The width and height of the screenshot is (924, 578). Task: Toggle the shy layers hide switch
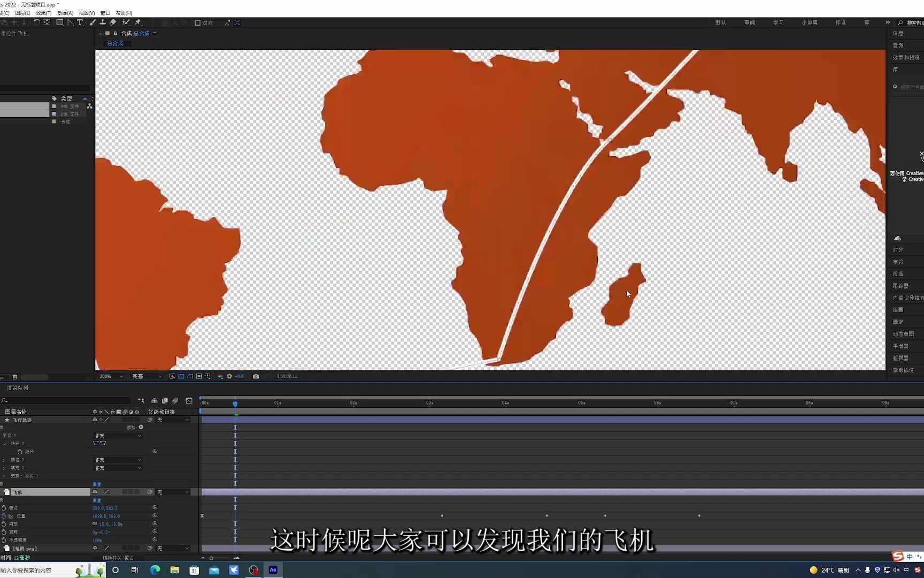pyautogui.click(x=154, y=400)
